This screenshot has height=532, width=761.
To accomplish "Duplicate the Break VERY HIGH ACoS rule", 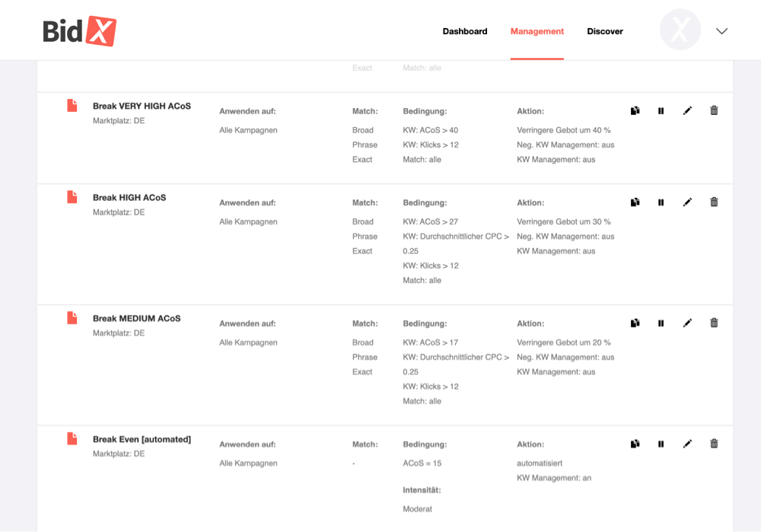I will click(x=635, y=110).
